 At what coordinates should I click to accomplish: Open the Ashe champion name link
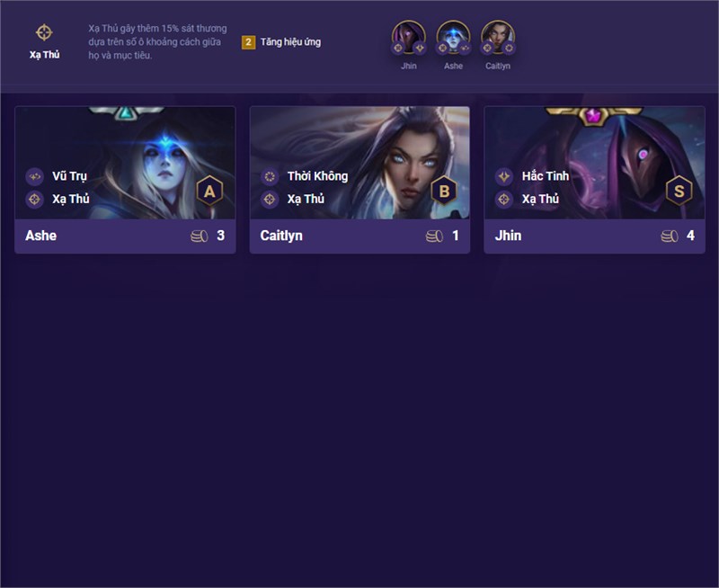point(40,236)
